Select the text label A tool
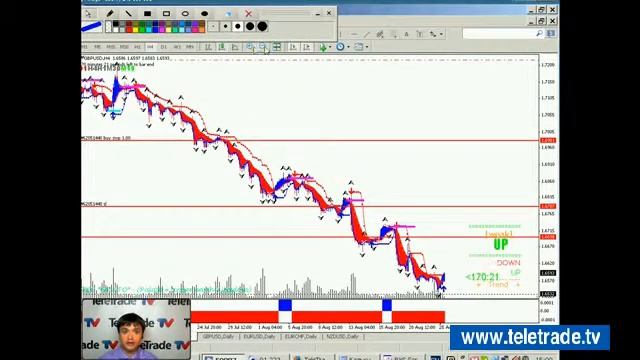 point(406,34)
